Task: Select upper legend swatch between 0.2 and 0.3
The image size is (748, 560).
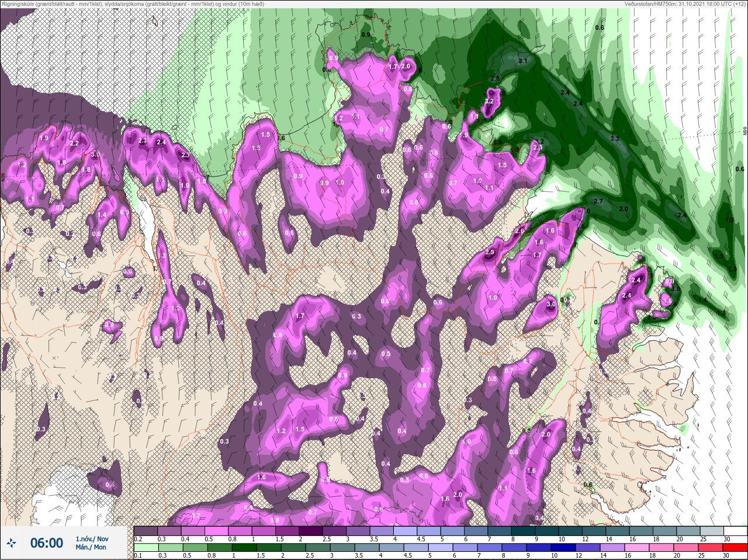Action: pos(146,531)
